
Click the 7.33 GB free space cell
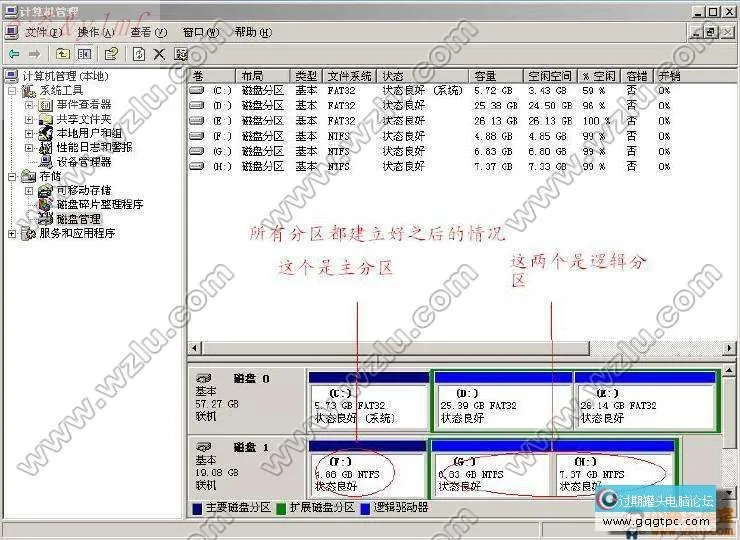549,166
